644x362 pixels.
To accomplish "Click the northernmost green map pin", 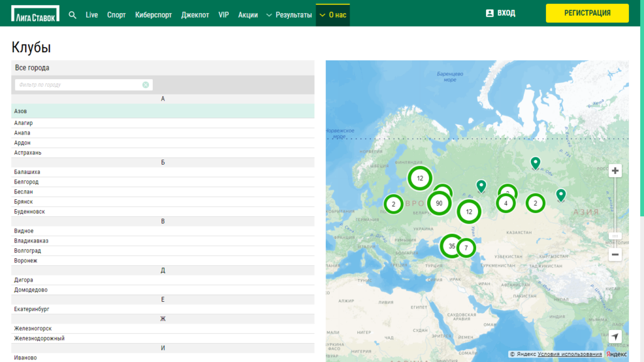I will point(535,163).
